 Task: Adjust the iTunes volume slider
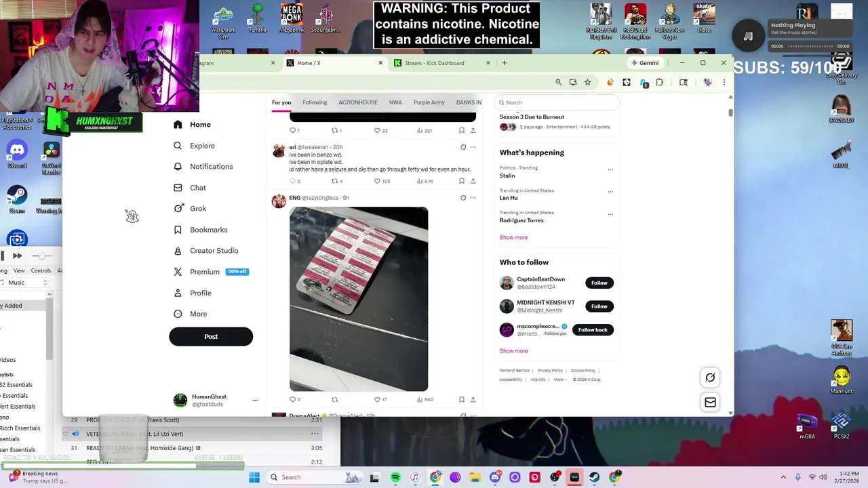coord(42,256)
